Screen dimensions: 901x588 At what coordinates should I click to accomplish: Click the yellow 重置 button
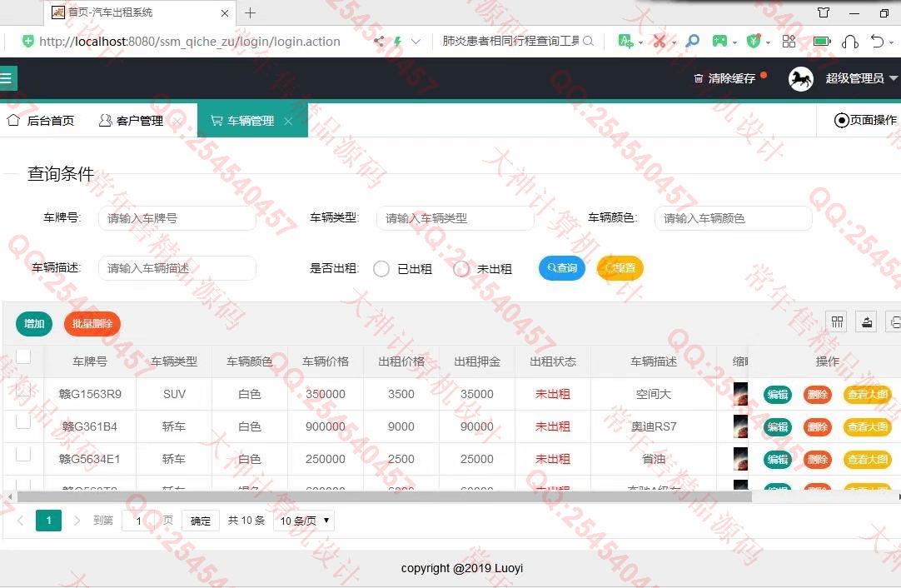620,268
